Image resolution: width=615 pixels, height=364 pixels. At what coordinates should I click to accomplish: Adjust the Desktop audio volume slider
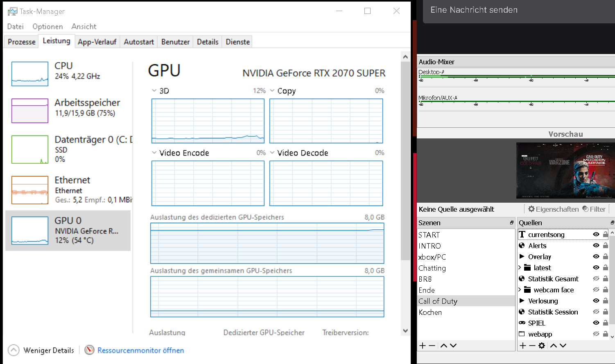click(x=516, y=76)
